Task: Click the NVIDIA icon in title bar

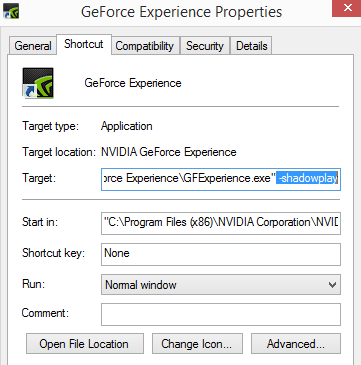Action: pyautogui.click(x=11, y=11)
